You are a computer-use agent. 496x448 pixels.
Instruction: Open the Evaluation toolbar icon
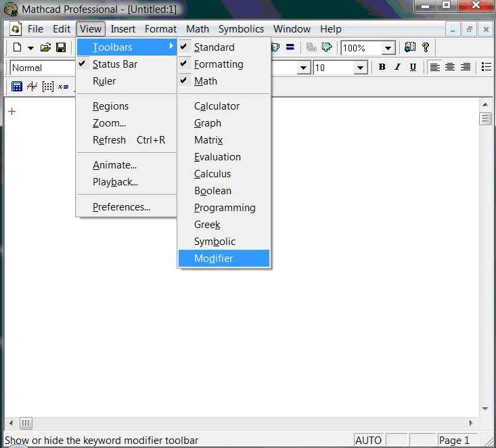point(63,87)
